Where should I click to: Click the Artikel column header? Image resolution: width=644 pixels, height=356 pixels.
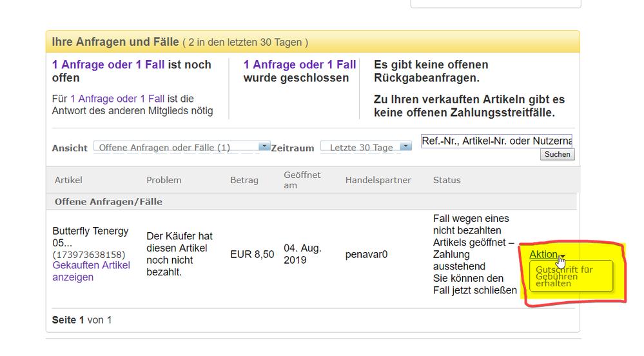tap(68, 180)
